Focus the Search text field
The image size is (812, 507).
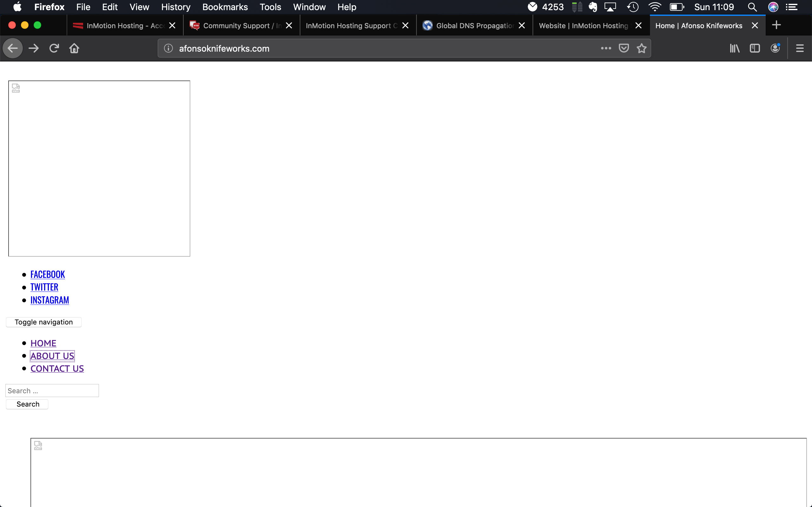point(52,391)
